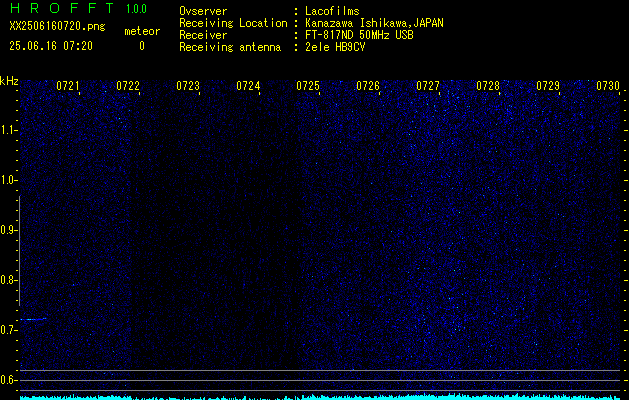Select the filename XX2506160720.png
629x400 pixels.
(57, 26)
